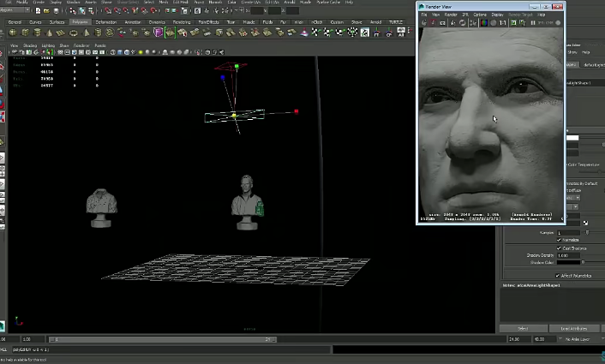Screen dimensions: 605x364
Task: Switch to the Polygons shelf tab
Action: 80,21
